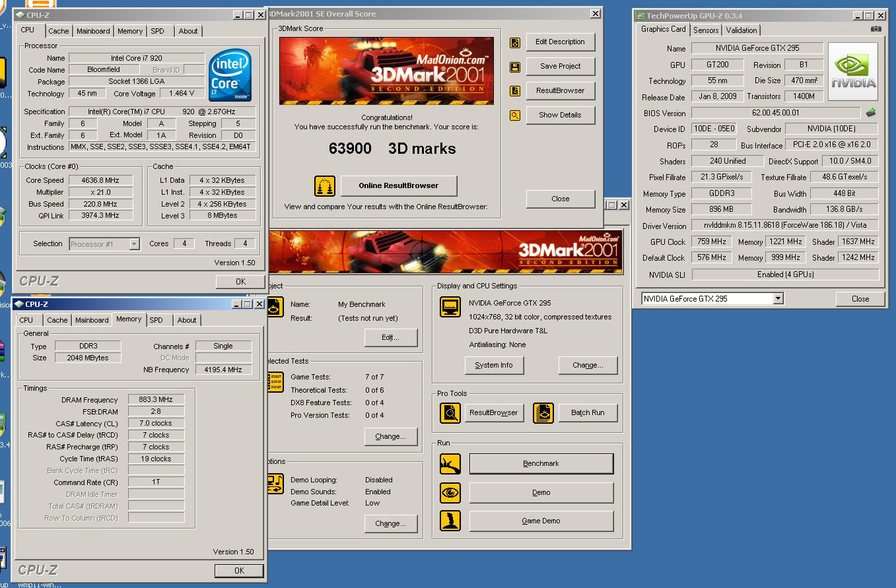Viewport: 896px width, 588px height.
Task: Click the Project icon next to Name
Action: click(275, 308)
